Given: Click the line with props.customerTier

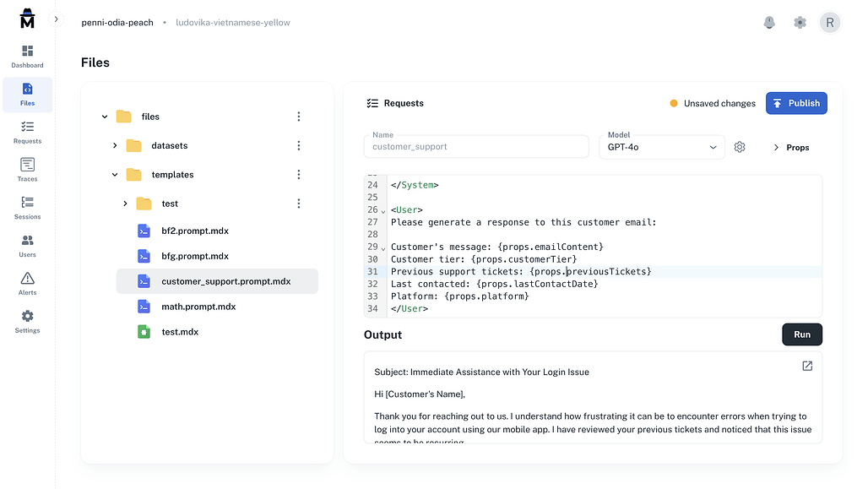Looking at the screenshot, I should click(484, 259).
